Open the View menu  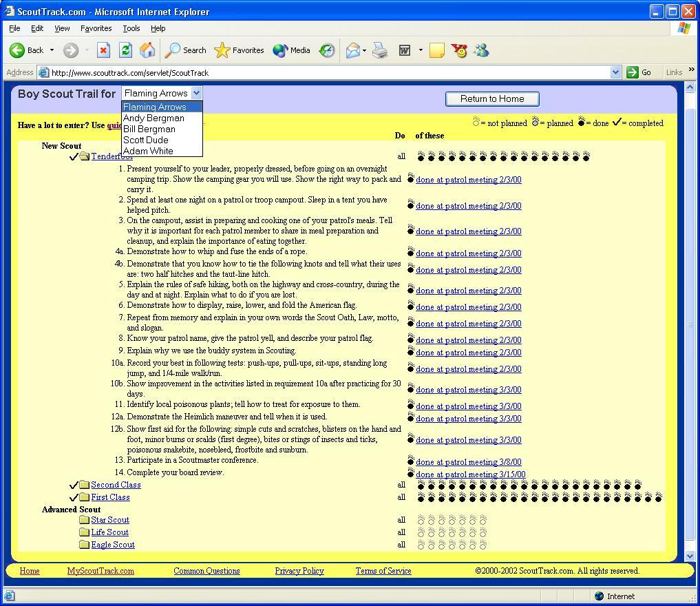(x=62, y=28)
